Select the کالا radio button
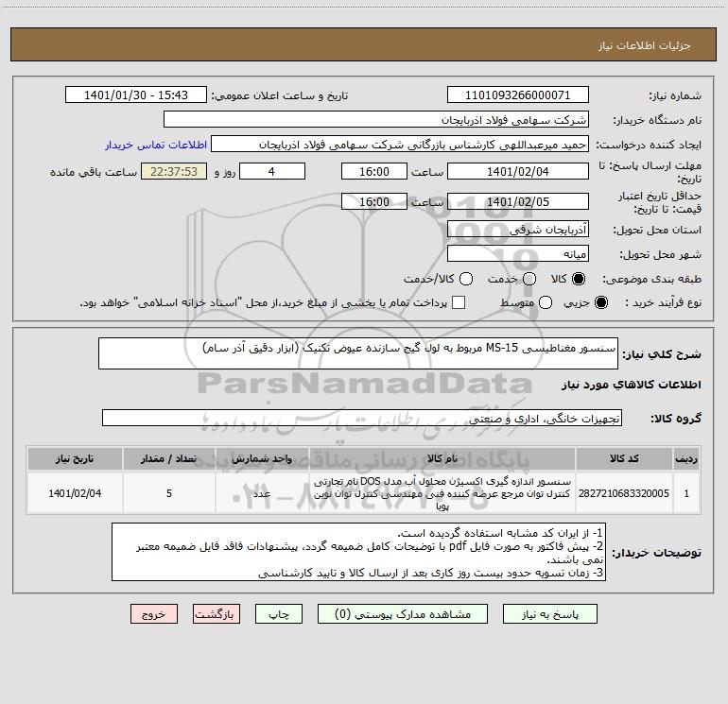The width and height of the screenshot is (728, 704). [x=579, y=279]
